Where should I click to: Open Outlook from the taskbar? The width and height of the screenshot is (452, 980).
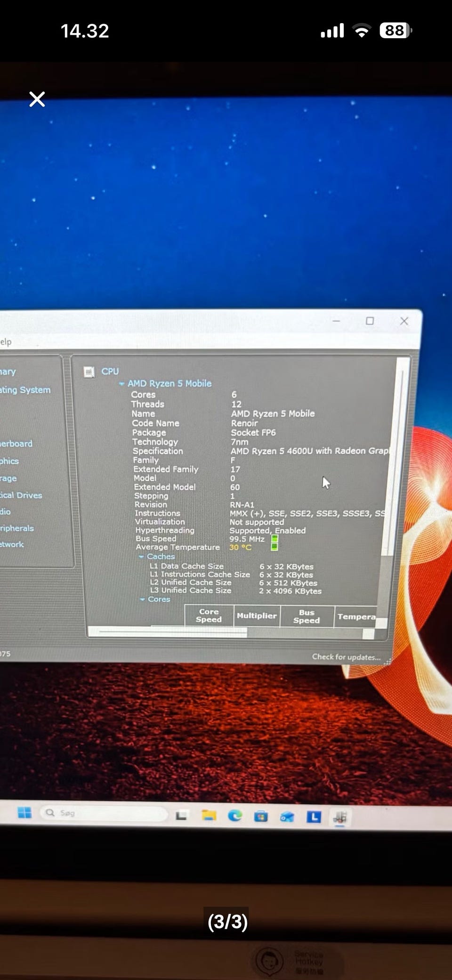pyautogui.click(x=287, y=817)
